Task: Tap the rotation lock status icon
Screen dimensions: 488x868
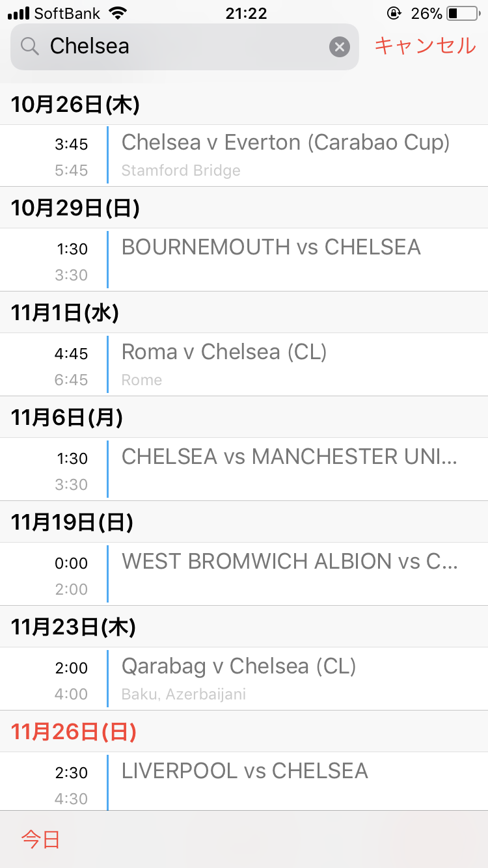Action: (394, 13)
